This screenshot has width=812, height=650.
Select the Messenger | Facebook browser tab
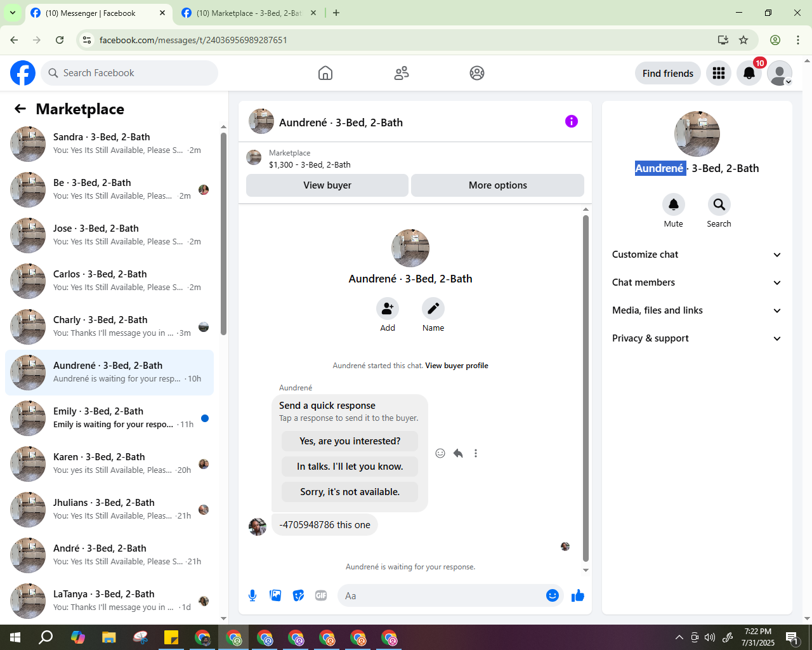[98, 13]
